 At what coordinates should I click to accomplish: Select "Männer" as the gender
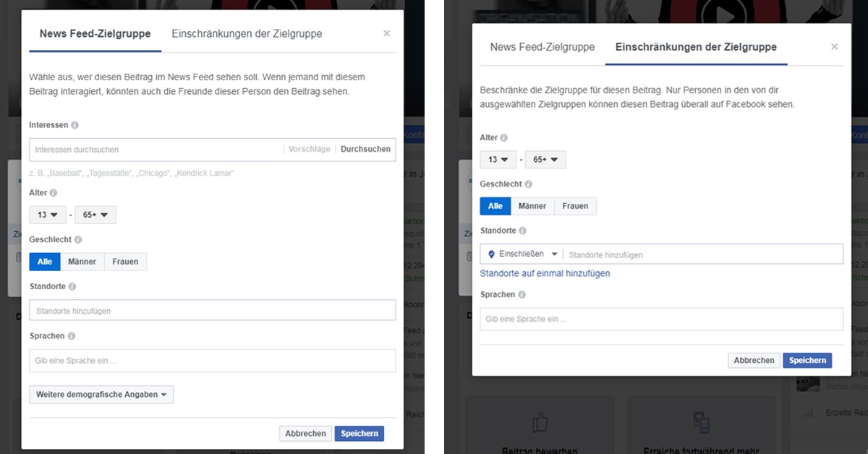[x=83, y=261]
